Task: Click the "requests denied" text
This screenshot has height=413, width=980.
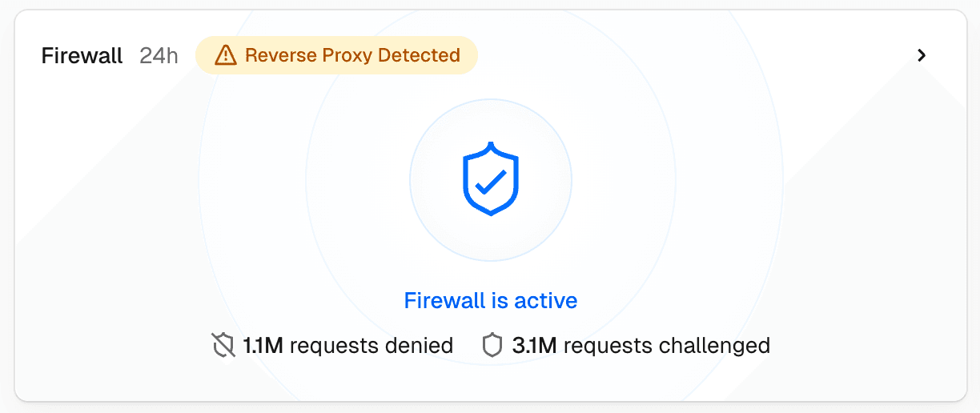Action: [x=372, y=346]
